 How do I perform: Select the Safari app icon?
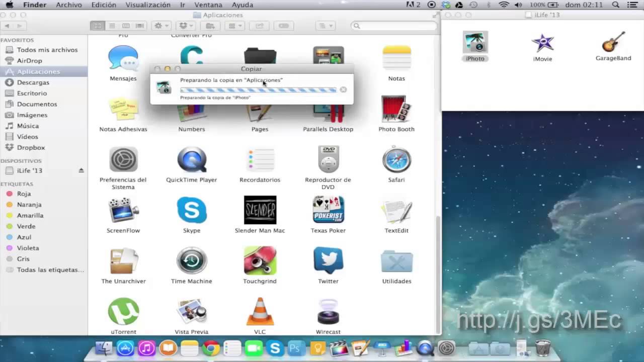[396, 160]
